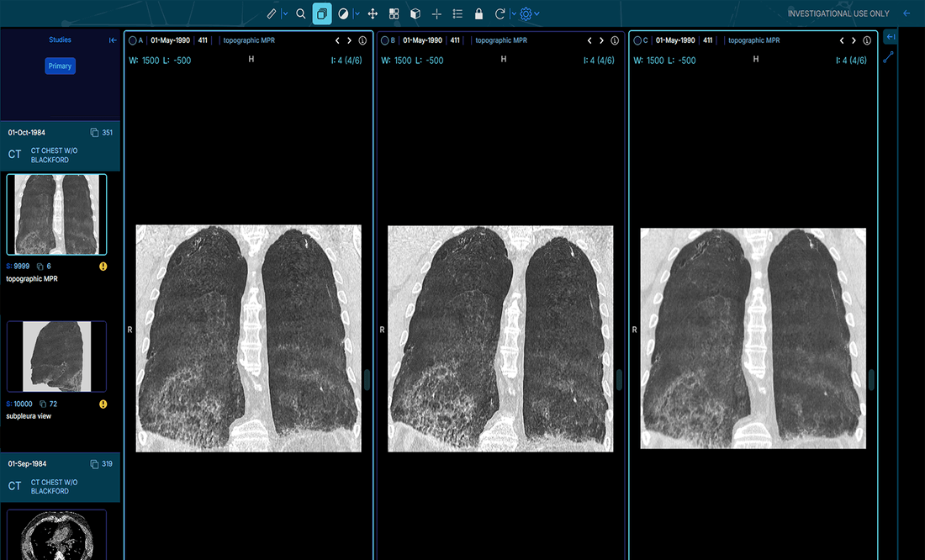The image size is (925, 560).
Task: Select viewport B radio circle
Action: click(384, 40)
